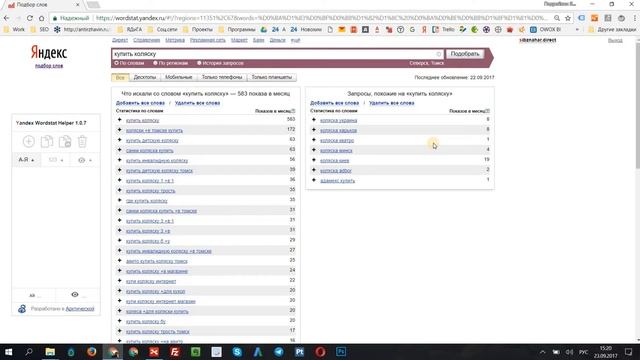
Task: Click the Yandex logo
Action: click(x=49, y=53)
